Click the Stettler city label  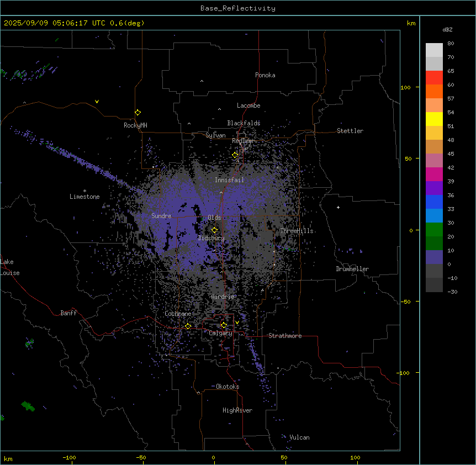tap(350, 131)
